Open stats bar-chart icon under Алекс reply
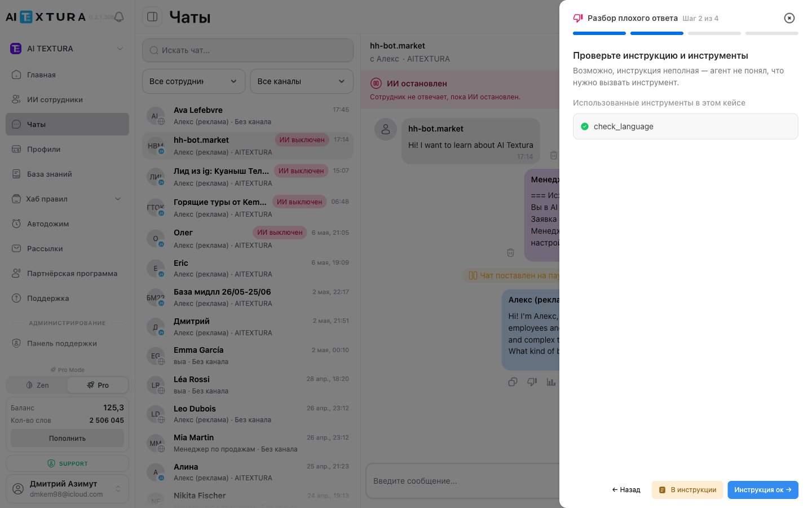 (551, 382)
